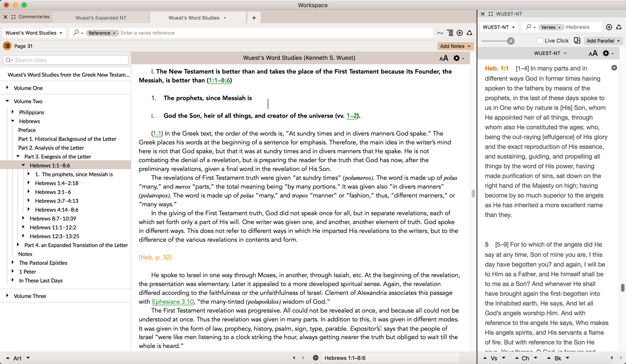Open the Ephesians 3:10 hyperlink
Screen dimensions: 626x364
(x=172, y=302)
